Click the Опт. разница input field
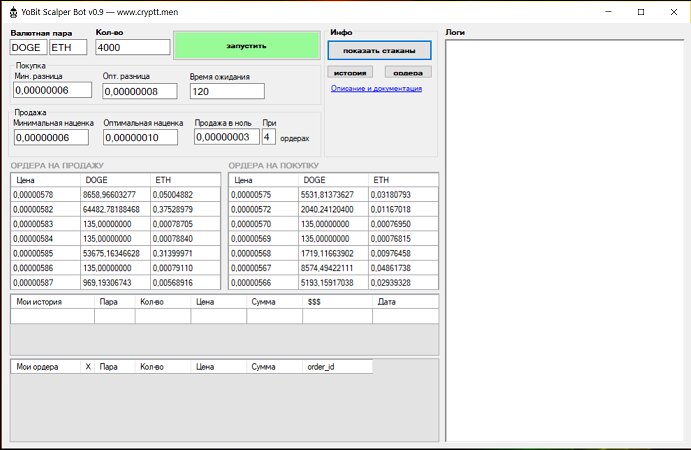The width and height of the screenshot is (691, 450). (139, 91)
